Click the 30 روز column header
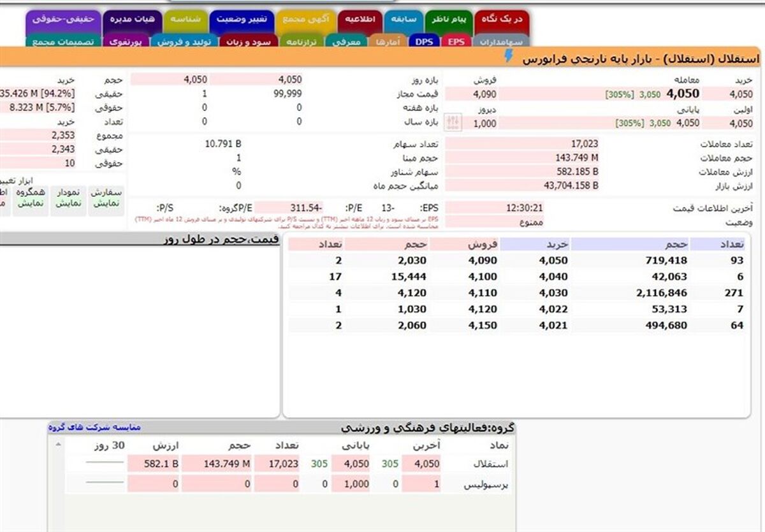Screen dimensions: 765x532 tap(109, 445)
